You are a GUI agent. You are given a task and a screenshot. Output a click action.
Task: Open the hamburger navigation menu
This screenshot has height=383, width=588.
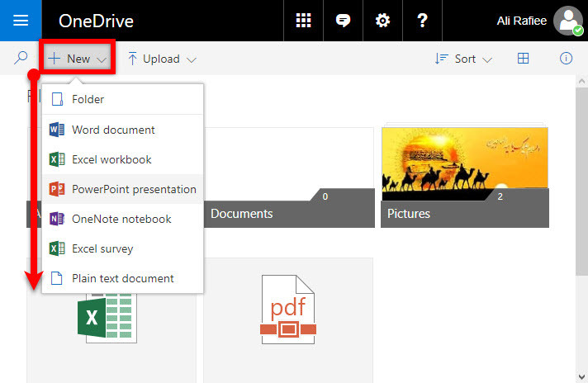21,21
